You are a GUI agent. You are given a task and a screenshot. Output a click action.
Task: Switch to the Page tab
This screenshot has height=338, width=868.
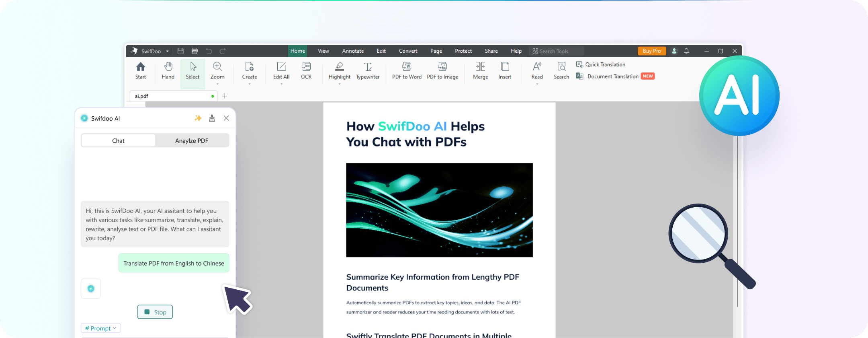(x=436, y=51)
